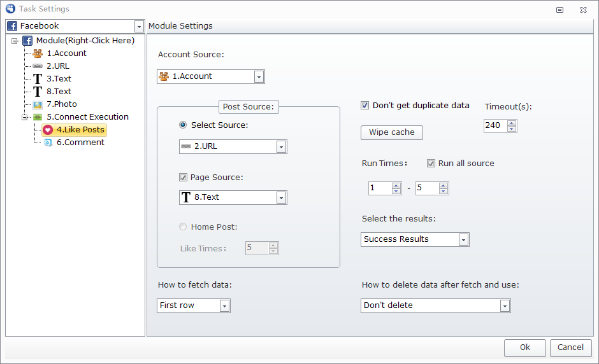Click Facebook icon beside Module root node
The image size is (599, 364).
(x=27, y=41)
